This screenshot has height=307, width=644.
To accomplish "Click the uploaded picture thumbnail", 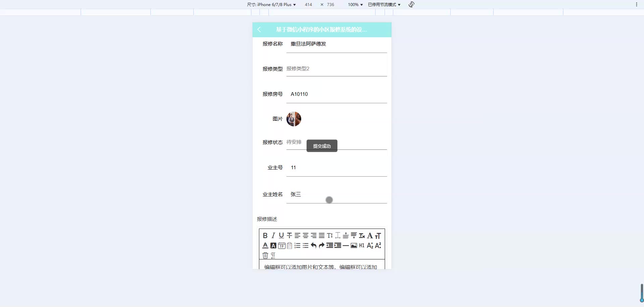I will pyautogui.click(x=293, y=119).
